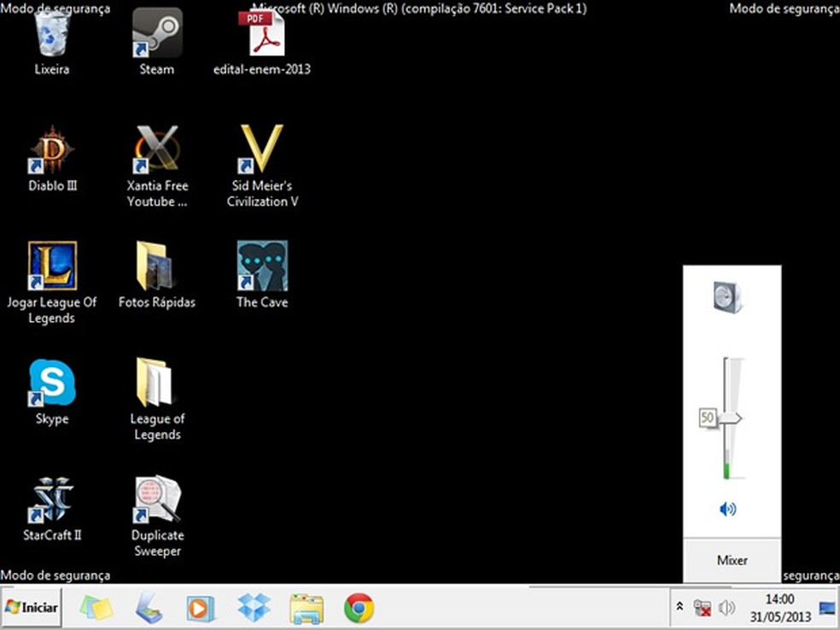Click the date 31/05/2013 in tray
840x630 pixels.
click(x=780, y=616)
